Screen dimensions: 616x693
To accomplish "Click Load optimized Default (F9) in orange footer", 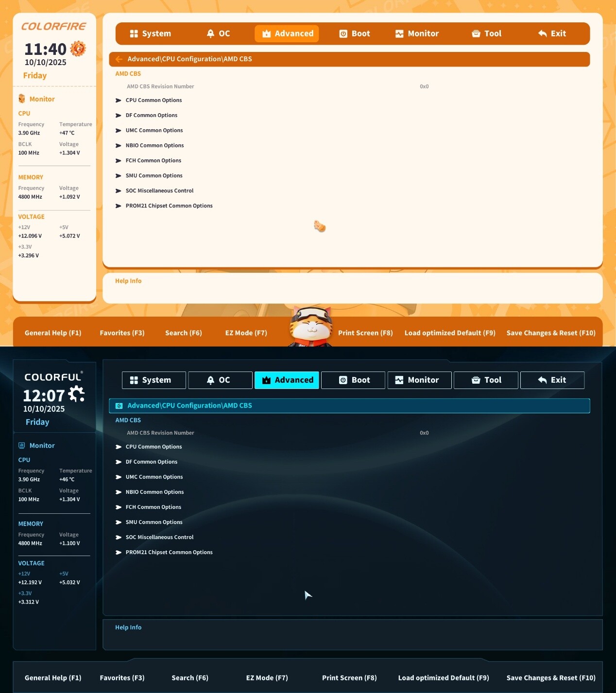I will click(x=450, y=333).
